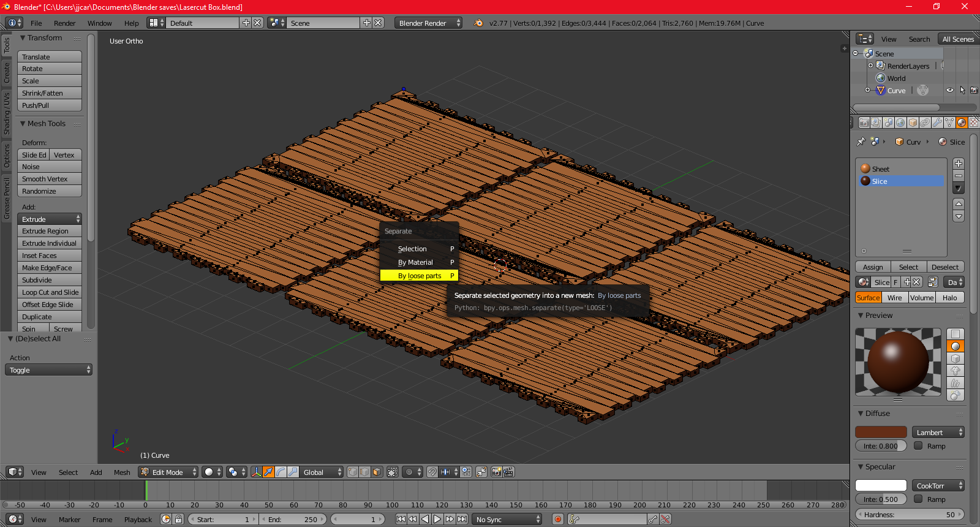Click the Start frame field

point(224,520)
